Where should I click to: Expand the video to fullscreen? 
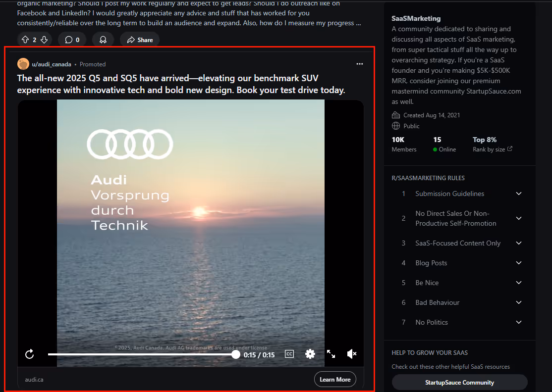(x=331, y=354)
